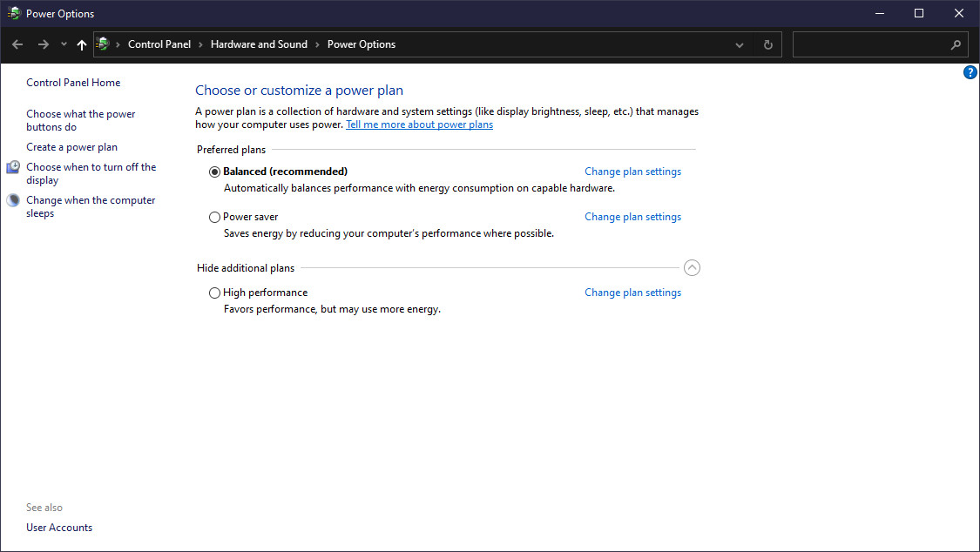This screenshot has height=552, width=980.
Task: Open Create a power plan link
Action: click(x=71, y=147)
